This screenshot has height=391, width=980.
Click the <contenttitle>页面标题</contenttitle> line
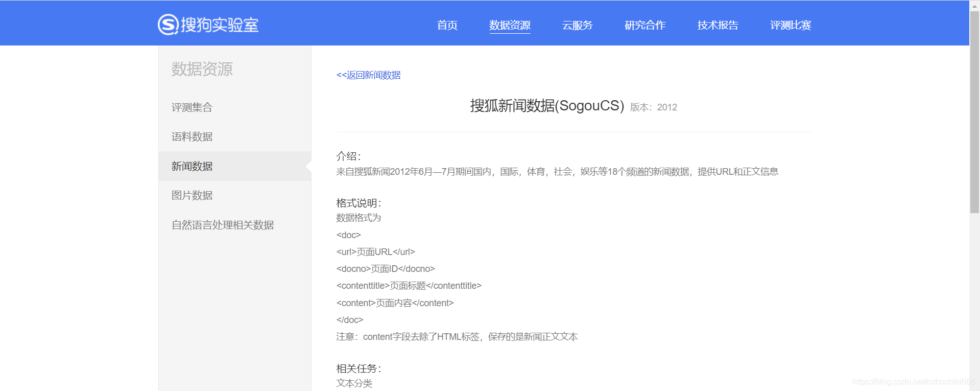[x=409, y=286]
